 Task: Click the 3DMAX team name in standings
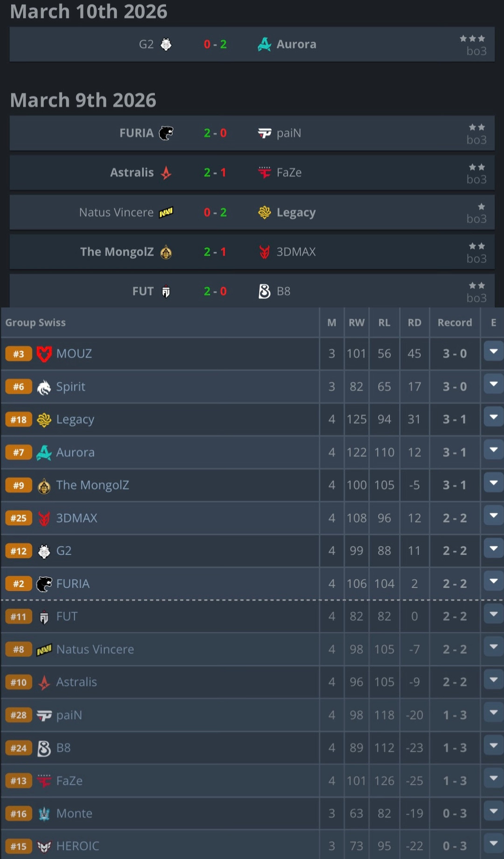coord(77,518)
